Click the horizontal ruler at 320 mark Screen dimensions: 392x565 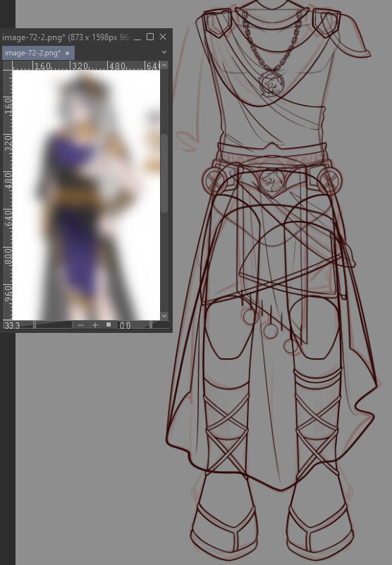tap(79, 66)
